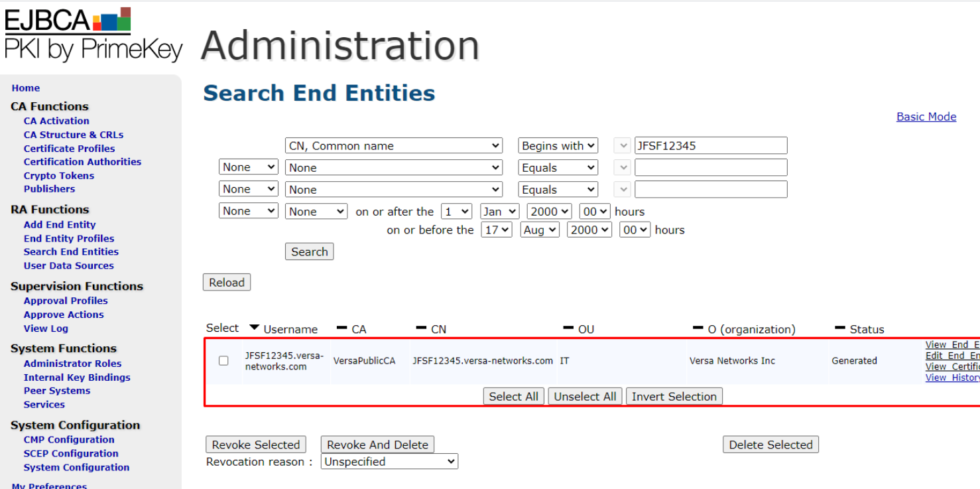980x489 pixels.
Task: Open Publishers in sidebar
Action: [49, 189]
